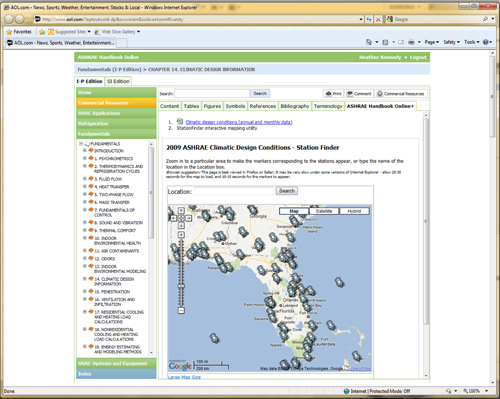Switch to the SI Edition tab
This screenshot has width=500, height=399.
pyautogui.click(x=118, y=81)
